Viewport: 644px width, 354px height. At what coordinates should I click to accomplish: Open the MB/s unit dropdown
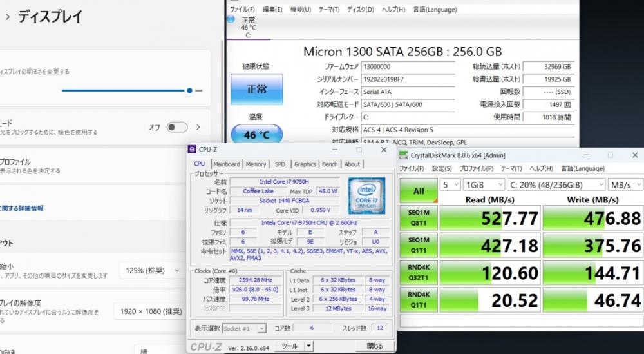(x=625, y=184)
